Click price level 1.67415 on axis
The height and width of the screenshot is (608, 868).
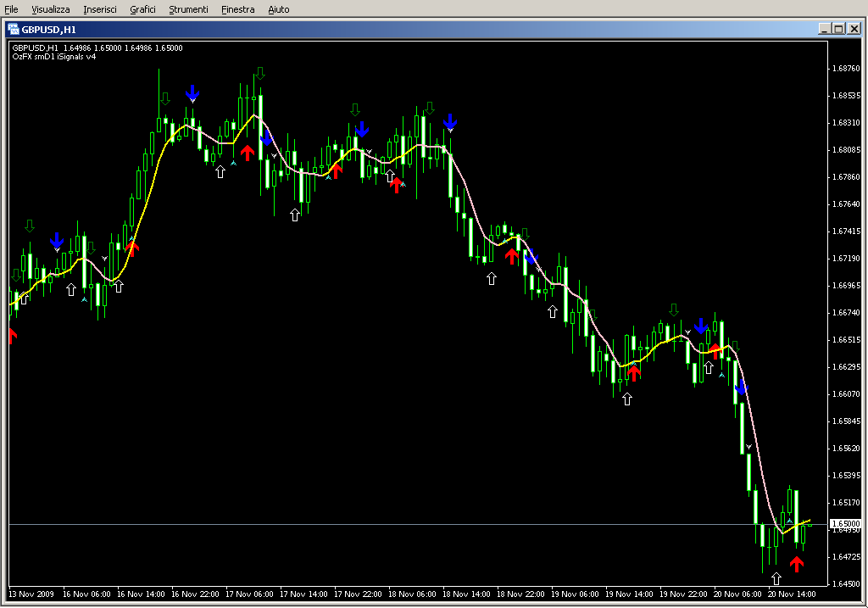click(846, 231)
